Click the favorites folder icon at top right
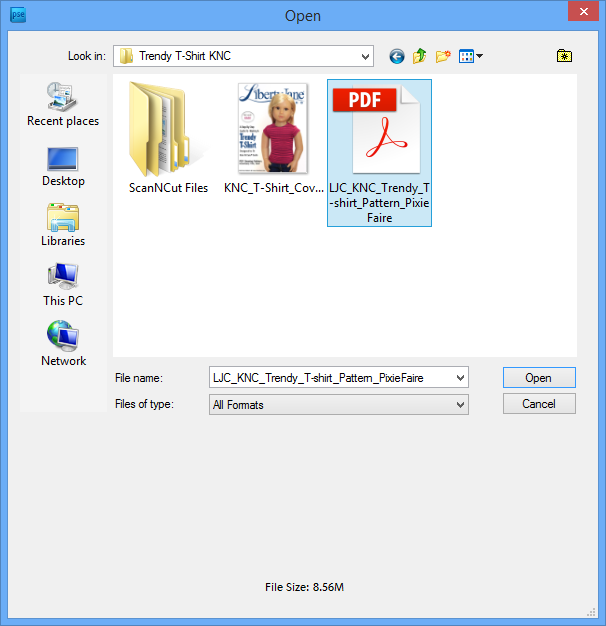The width and height of the screenshot is (606, 626). tap(564, 56)
